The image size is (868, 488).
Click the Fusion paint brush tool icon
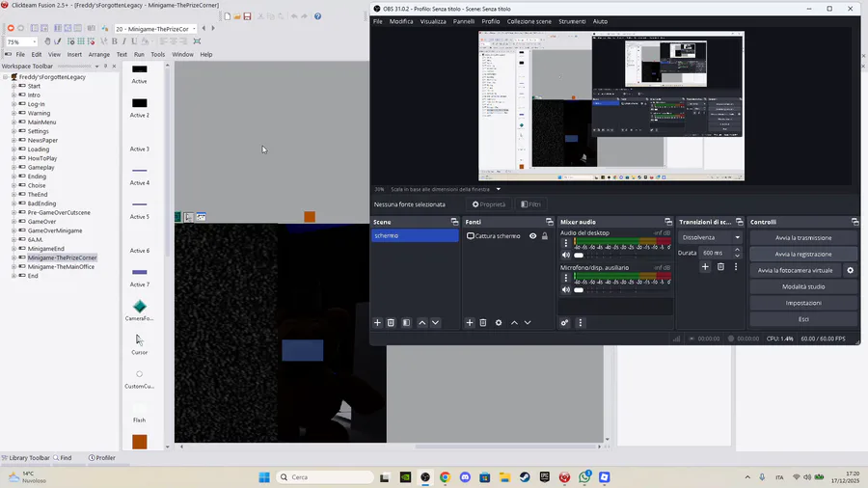coord(58,41)
